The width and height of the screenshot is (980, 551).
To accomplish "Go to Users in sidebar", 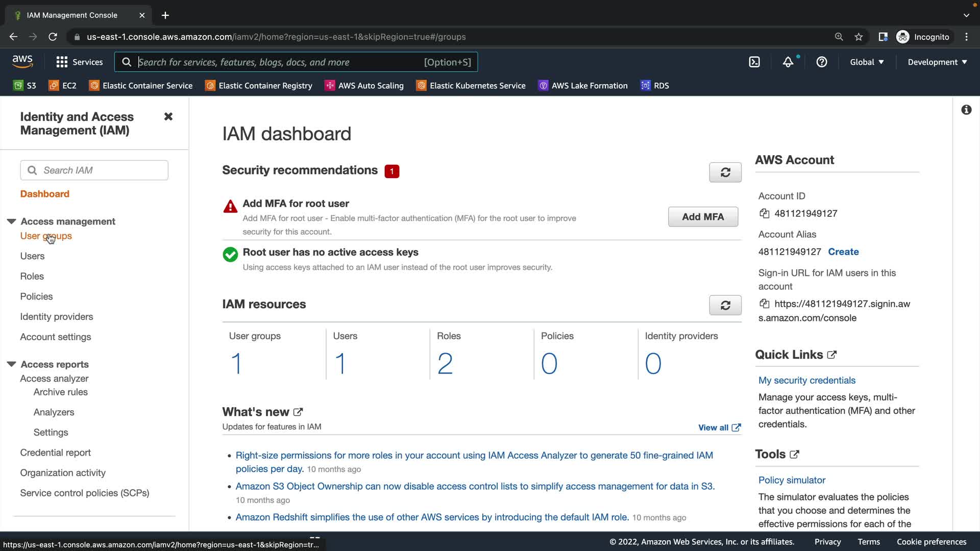I will 32,256.
